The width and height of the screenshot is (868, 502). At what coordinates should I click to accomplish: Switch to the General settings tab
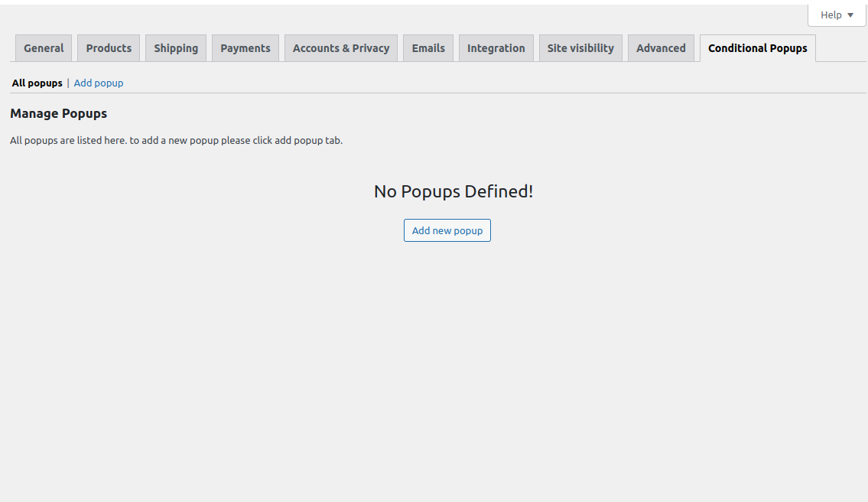(x=43, y=47)
